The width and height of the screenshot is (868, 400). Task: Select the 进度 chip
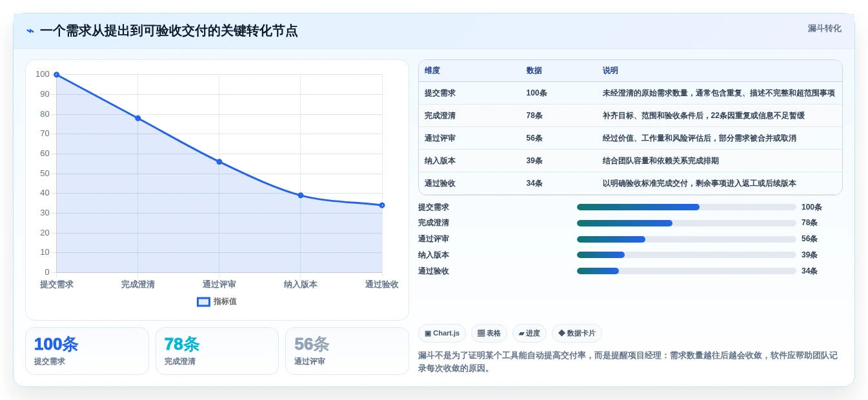point(529,333)
